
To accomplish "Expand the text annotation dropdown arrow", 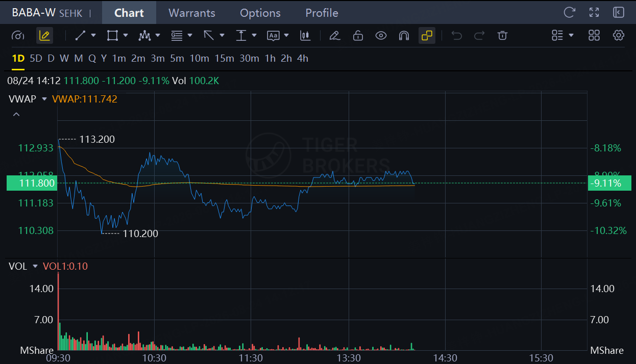I will (286, 36).
